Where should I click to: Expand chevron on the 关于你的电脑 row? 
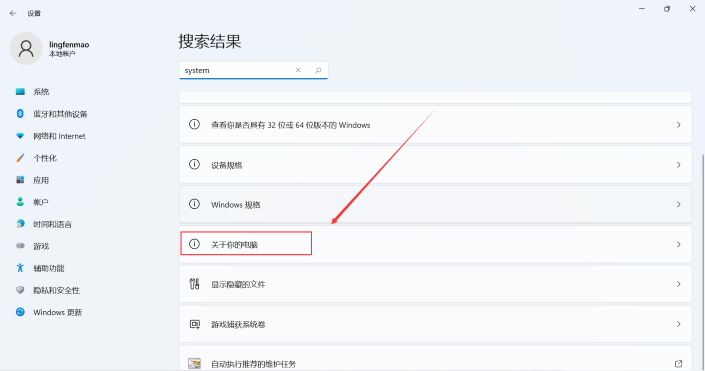pos(678,245)
